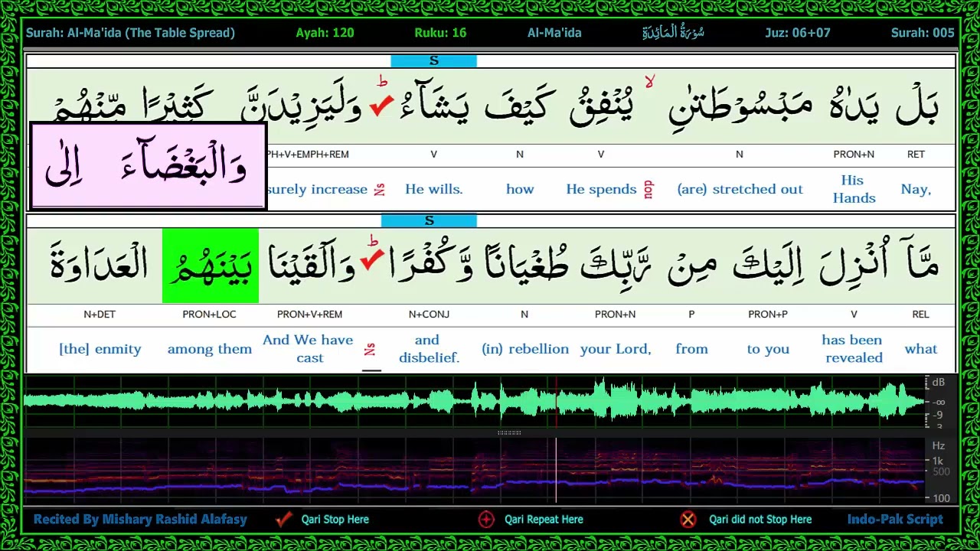Screen dimensions: 980x551
Task: Click the 'N' tag above 'how'
Action: (x=520, y=155)
